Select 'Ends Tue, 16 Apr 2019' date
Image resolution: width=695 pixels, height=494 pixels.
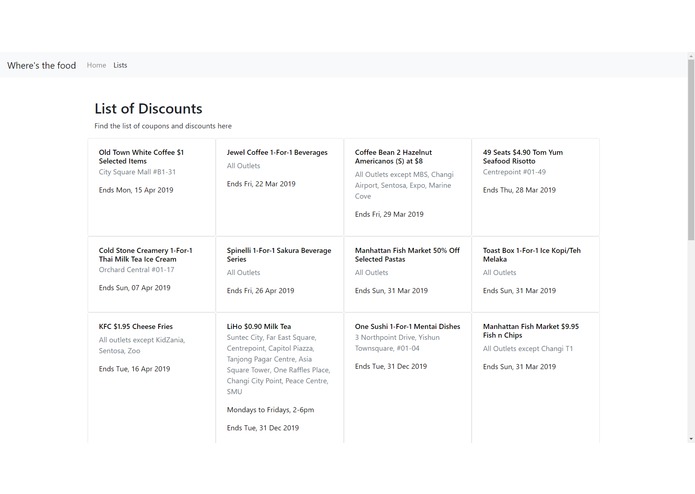click(134, 369)
